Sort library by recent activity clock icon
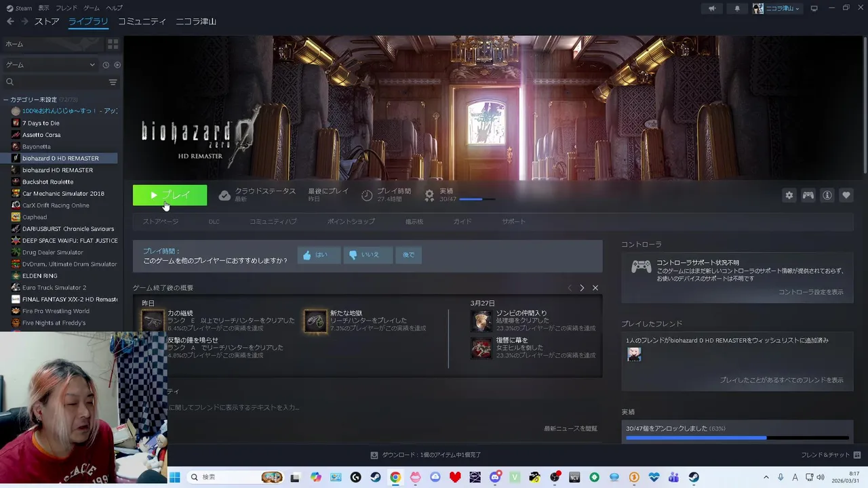This screenshot has height=488, width=868. pyautogui.click(x=106, y=65)
